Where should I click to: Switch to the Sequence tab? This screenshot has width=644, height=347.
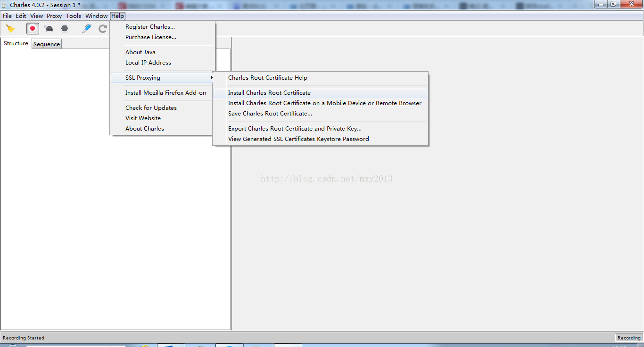pos(47,44)
